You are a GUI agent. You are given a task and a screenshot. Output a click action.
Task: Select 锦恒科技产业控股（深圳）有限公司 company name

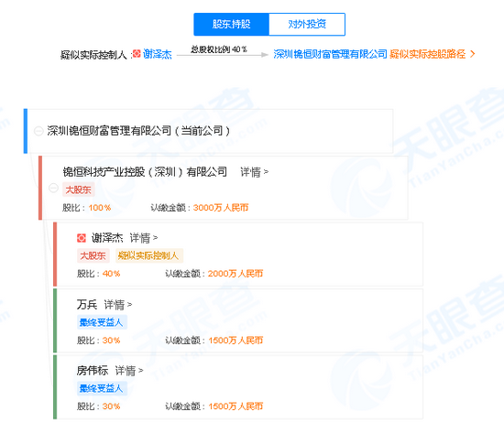click(145, 172)
